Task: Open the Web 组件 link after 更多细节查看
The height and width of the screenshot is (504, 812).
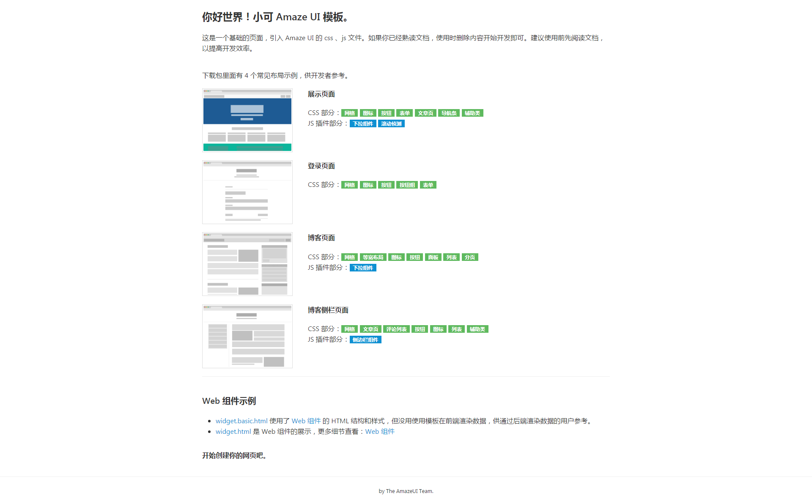Action: (x=380, y=431)
